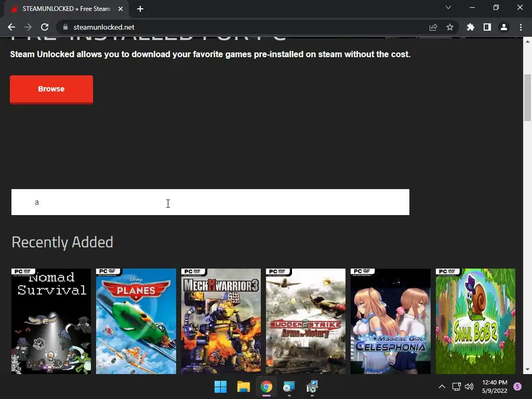Open a new browser tab
Image resolution: width=532 pixels, height=399 pixels.
pos(140,9)
